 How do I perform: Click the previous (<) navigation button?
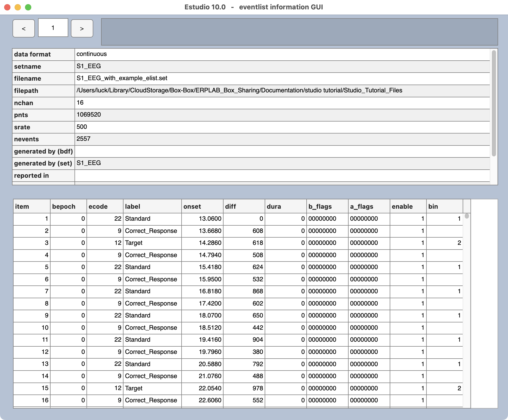pyautogui.click(x=24, y=28)
